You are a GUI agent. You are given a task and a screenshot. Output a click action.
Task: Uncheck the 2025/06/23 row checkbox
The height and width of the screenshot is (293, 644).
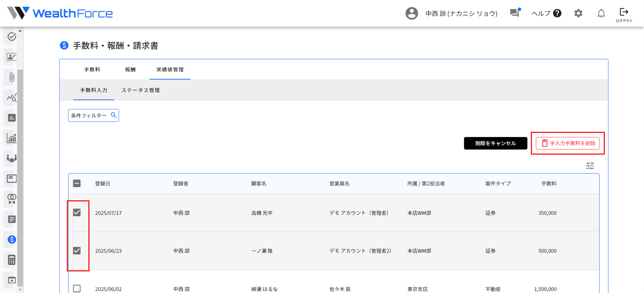click(x=77, y=251)
